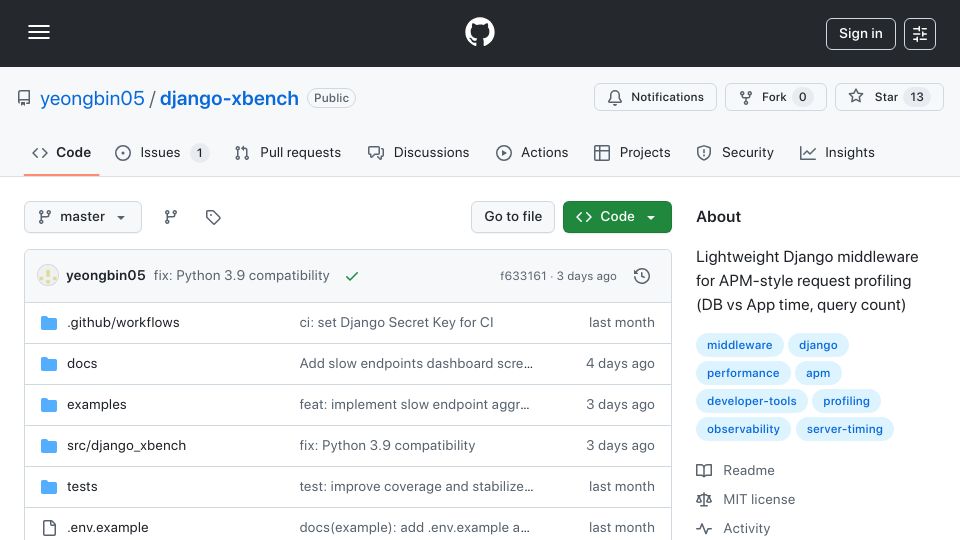Select the middleware topic tag
The height and width of the screenshot is (540, 960).
(x=740, y=345)
